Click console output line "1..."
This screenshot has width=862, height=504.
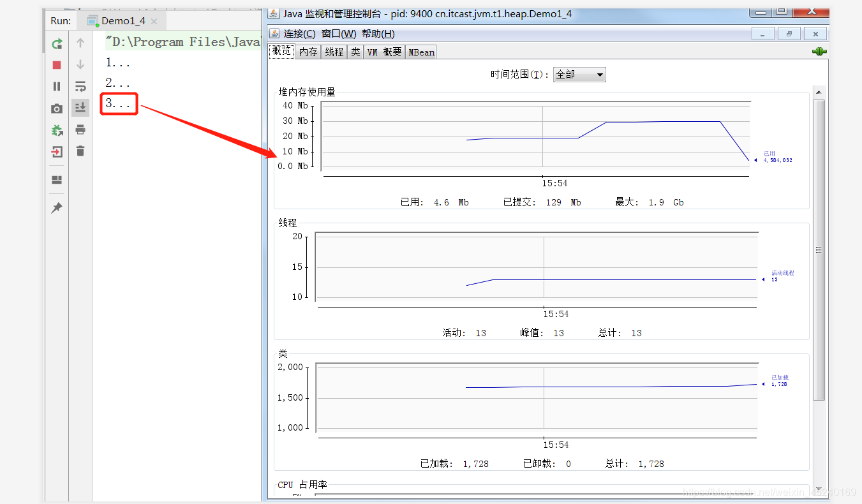click(118, 63)
